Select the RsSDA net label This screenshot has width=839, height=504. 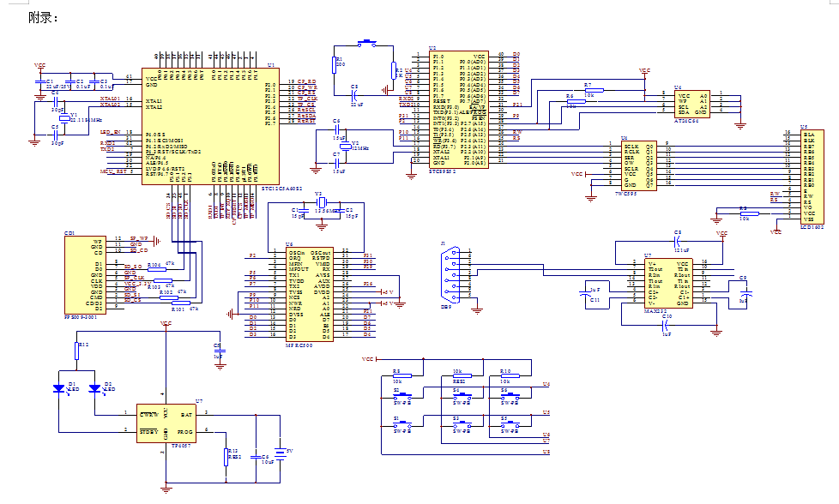pos(306,116)
